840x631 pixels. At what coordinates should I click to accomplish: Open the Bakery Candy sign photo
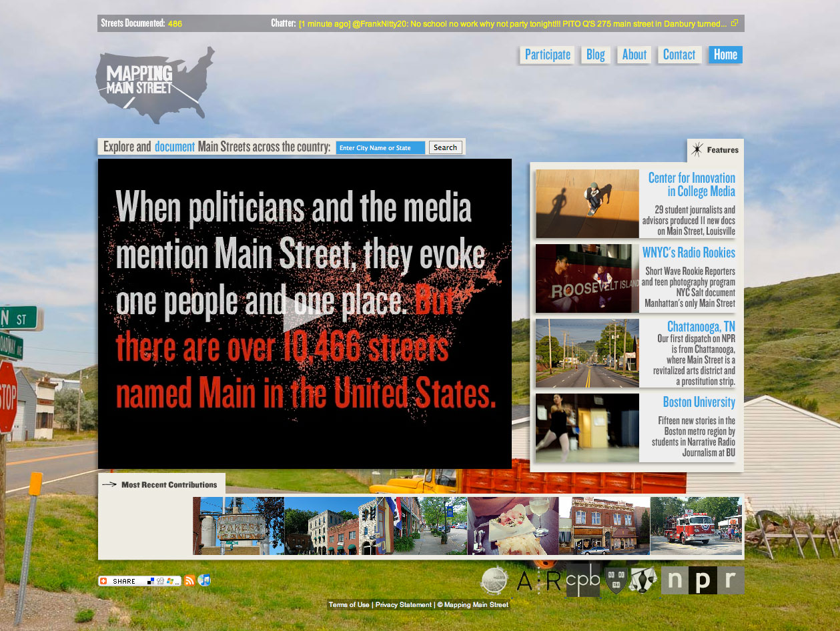[239, 526]
